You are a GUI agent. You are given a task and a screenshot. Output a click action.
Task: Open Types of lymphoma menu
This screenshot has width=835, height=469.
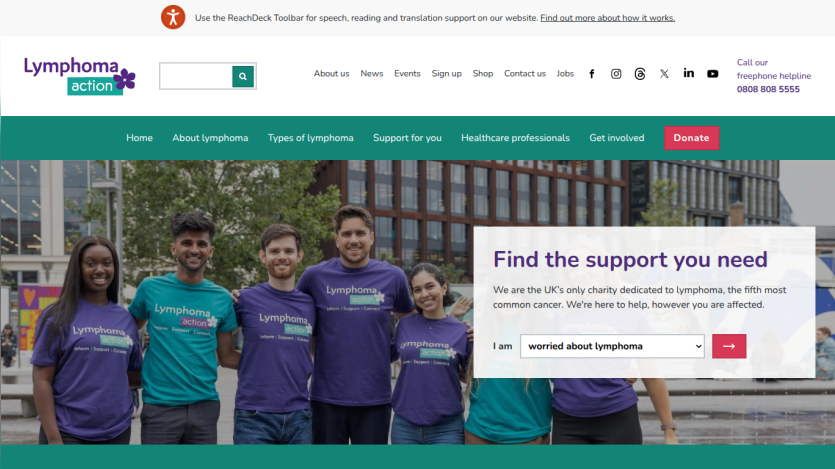point(310,138)
